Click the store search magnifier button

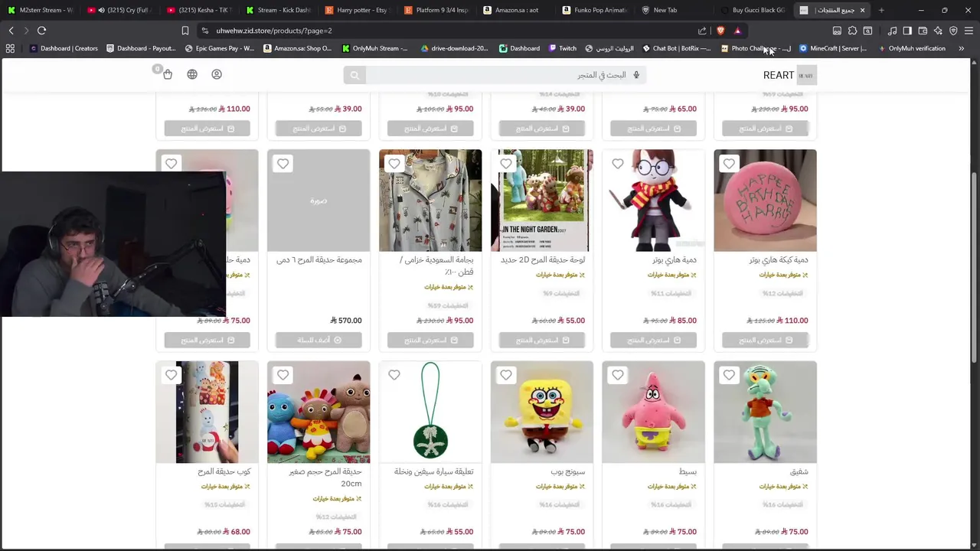point(354,75)
